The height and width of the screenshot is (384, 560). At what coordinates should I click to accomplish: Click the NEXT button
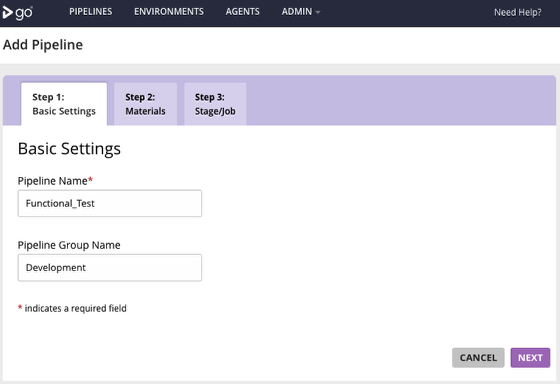tap(530, 358)
